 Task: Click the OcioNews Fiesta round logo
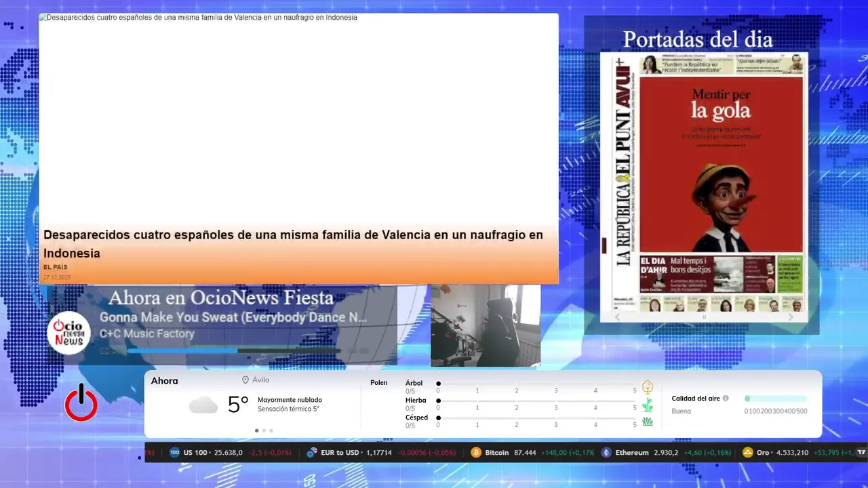pos(68,333)
